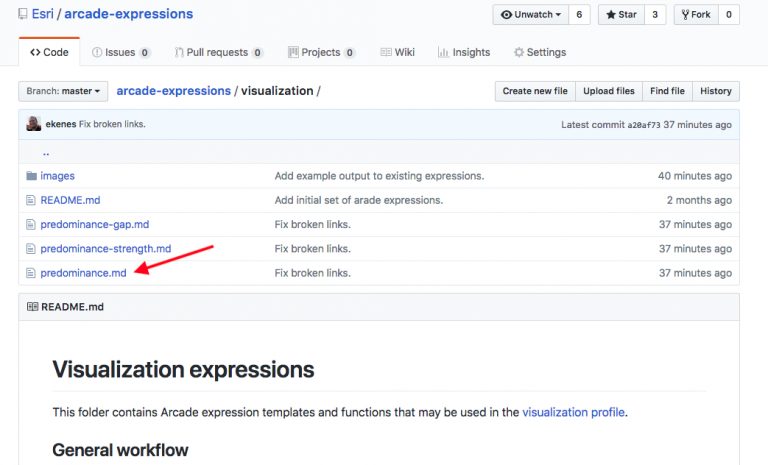The height and width of the screenshot is (465, 768).
Task: Click the predominance.md file icon
Action: (31, 273)
